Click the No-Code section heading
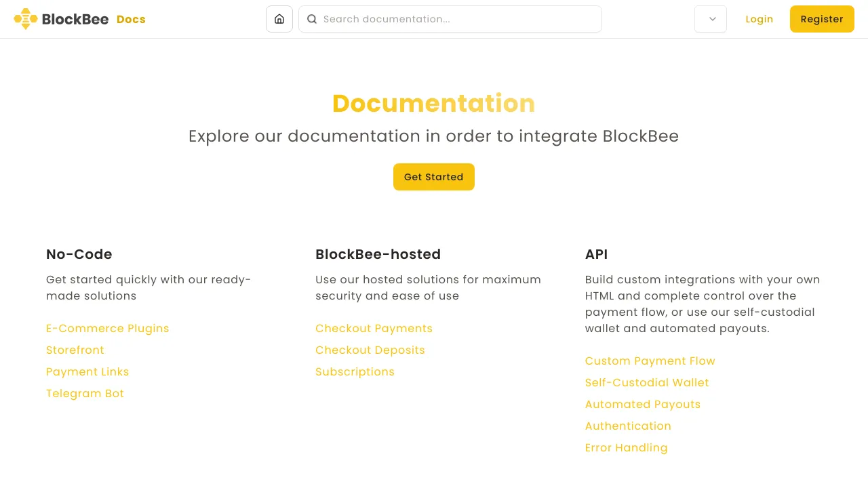Image resolution: width=868 pixels, height=488 pixels. [x=79, y=254]
